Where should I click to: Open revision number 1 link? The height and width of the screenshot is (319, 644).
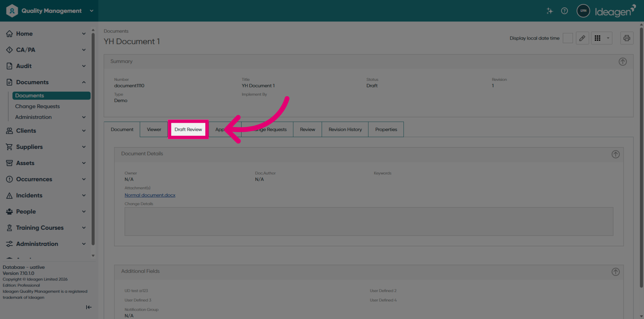pos(493,86)
